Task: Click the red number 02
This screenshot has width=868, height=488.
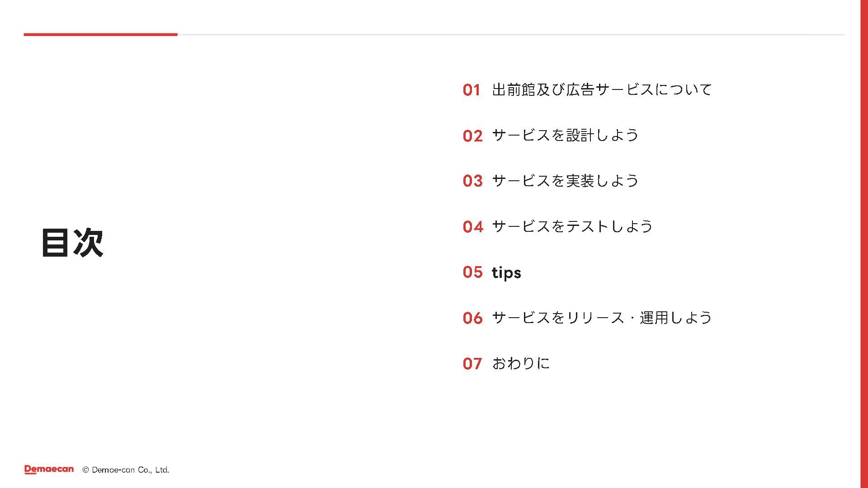Action: pos(472,136)
